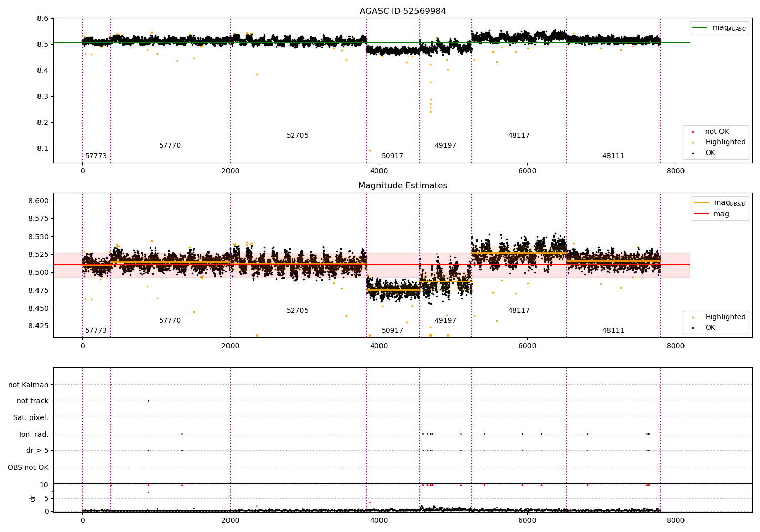The image size is (760, 532).
Task: Click the 8.6 tick label on top panel
Action: coord(42,19)
